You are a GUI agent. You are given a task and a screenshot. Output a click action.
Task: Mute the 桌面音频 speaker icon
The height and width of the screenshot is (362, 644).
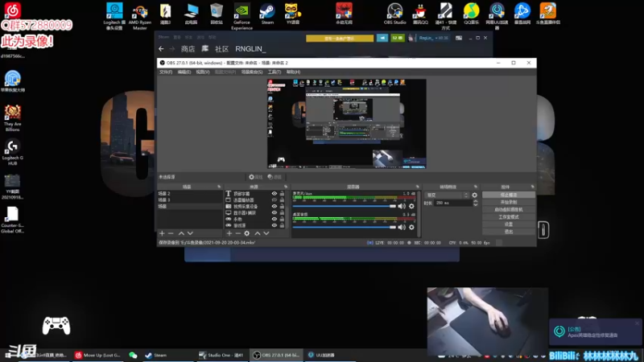point(402,228)
